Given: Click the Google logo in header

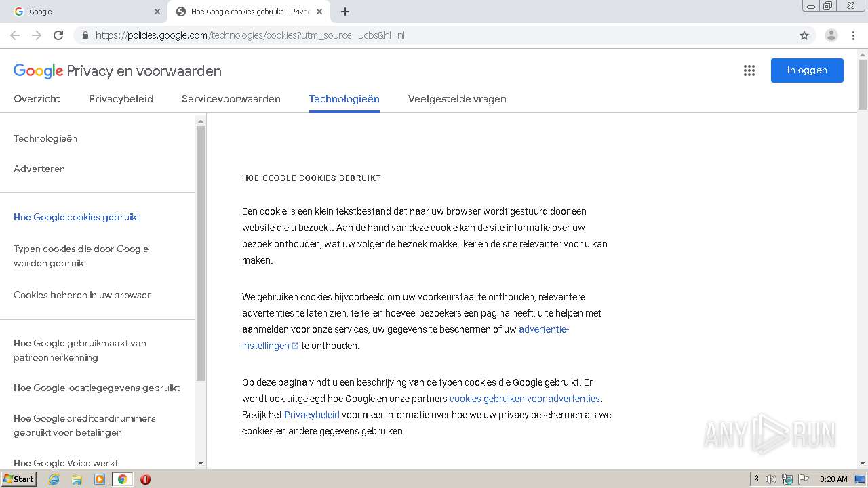Looking at the screenshot, I should pos(38,71).
